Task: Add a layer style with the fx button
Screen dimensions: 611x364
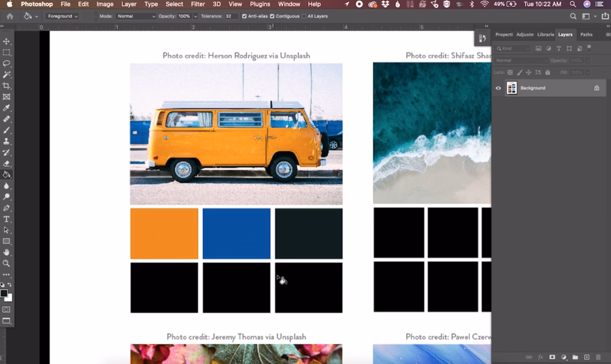Action: [540, 357]
